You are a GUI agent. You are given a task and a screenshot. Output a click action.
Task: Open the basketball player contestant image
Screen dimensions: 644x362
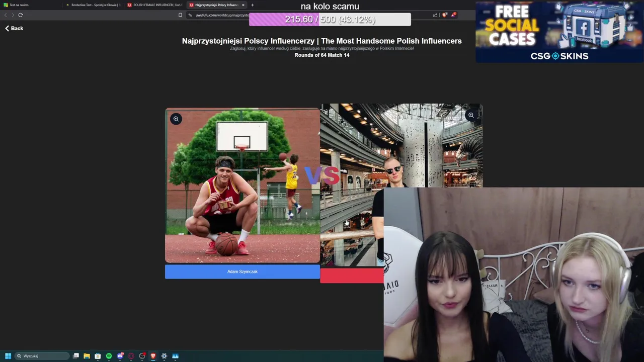click(242, 186)
